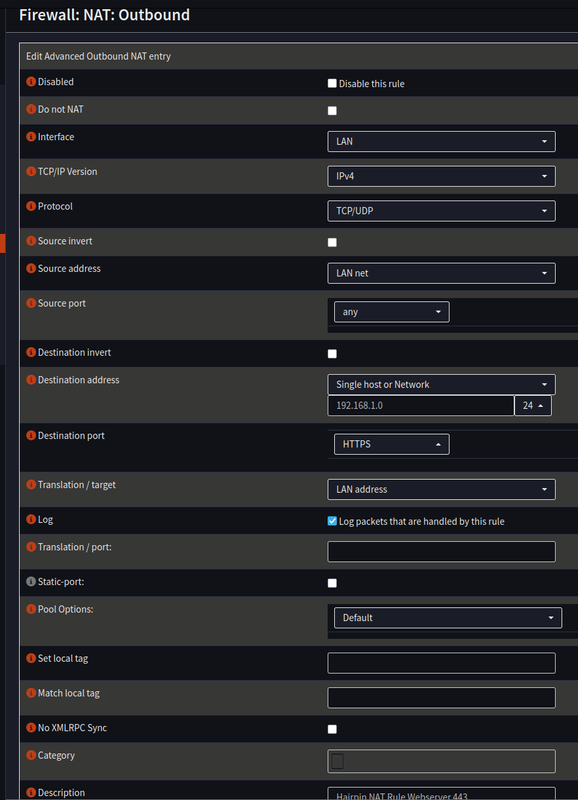
Task: Open the Single host or Network dropdown
Action: click(x=441, y=384)
